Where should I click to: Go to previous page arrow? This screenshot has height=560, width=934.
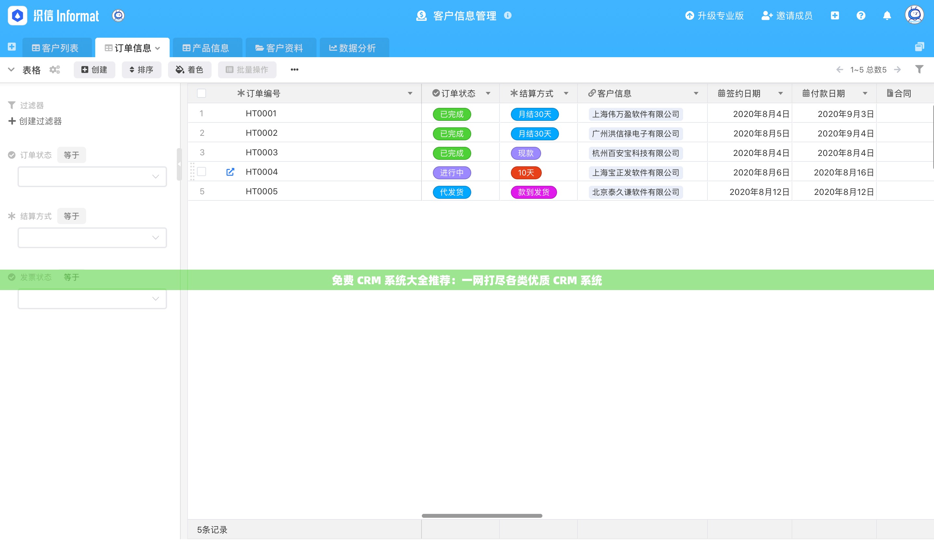[839, 70]
